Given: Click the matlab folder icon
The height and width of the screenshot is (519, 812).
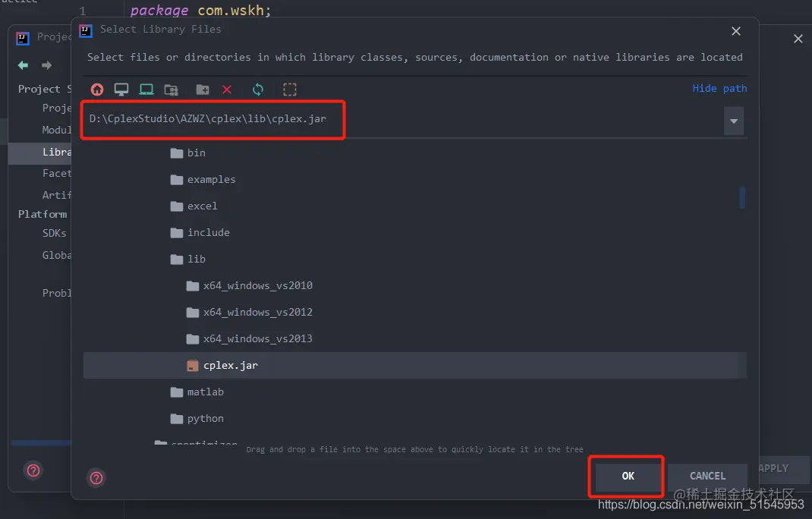Looking at the screenshot, I should [x=177, y=392].
